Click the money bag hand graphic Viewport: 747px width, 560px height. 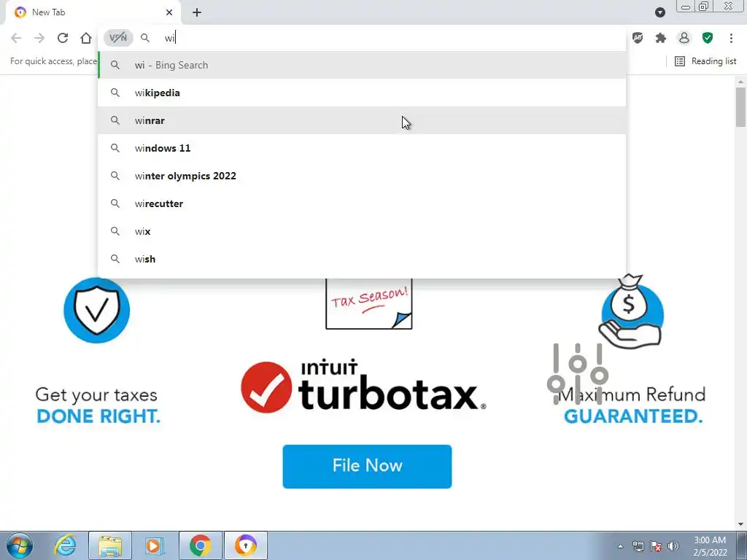(x=630, y=311)
